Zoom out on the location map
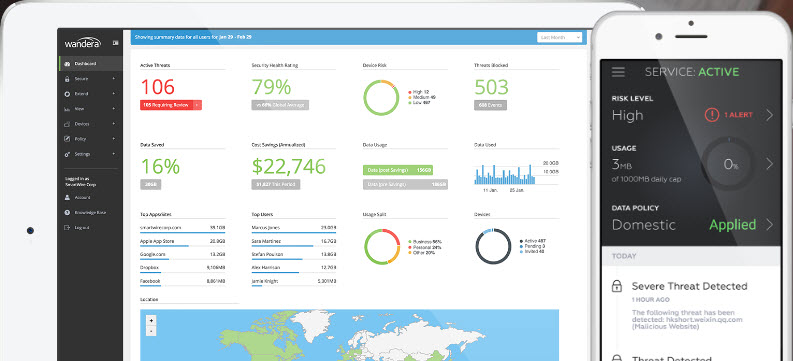This screenshot has width=793, height=361. (x=151, y=331)
